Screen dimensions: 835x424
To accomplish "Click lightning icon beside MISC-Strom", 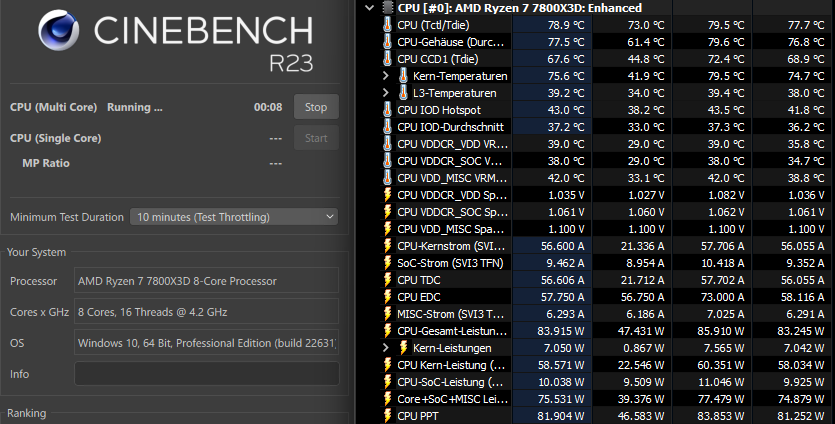I will [x=388, y=314].
